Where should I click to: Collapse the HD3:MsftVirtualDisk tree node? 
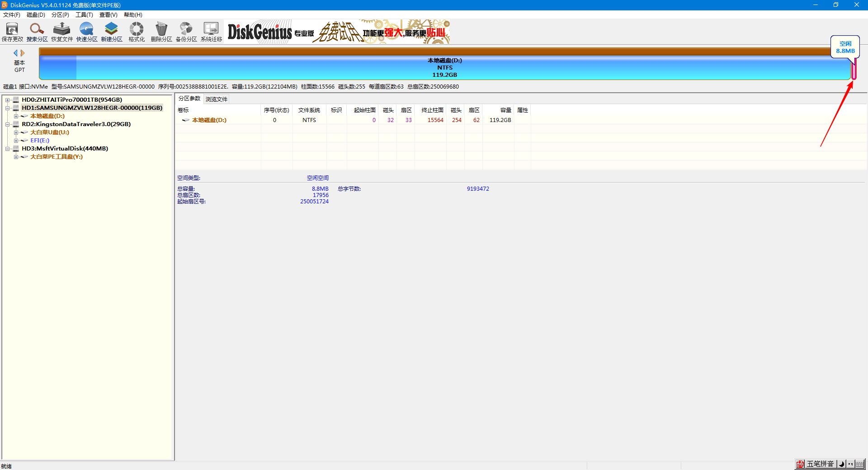(x=8, y=149)
